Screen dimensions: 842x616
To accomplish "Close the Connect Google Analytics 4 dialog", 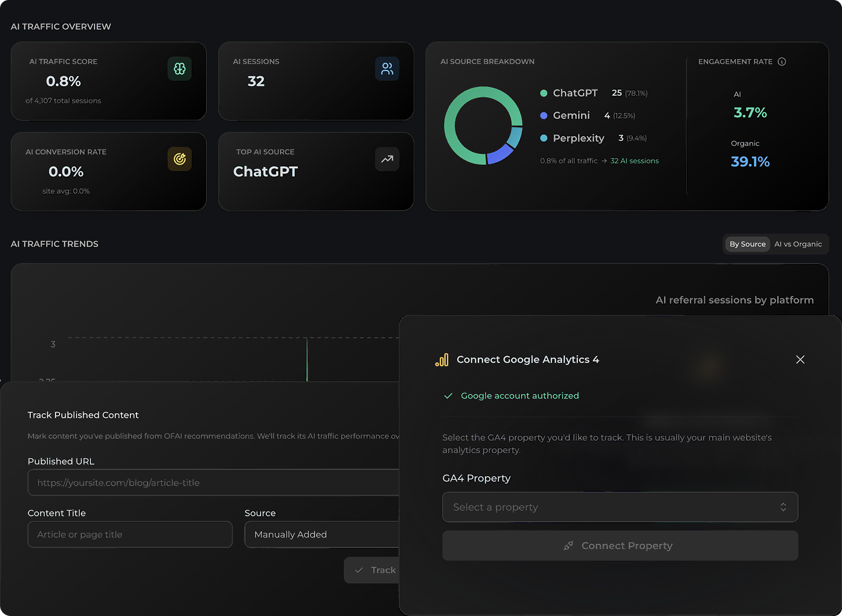I will 800,359.
